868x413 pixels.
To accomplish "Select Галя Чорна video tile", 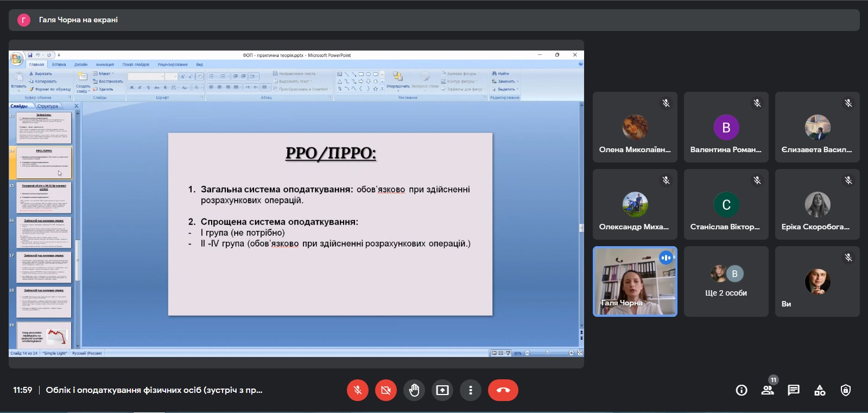I will point(635,281).
